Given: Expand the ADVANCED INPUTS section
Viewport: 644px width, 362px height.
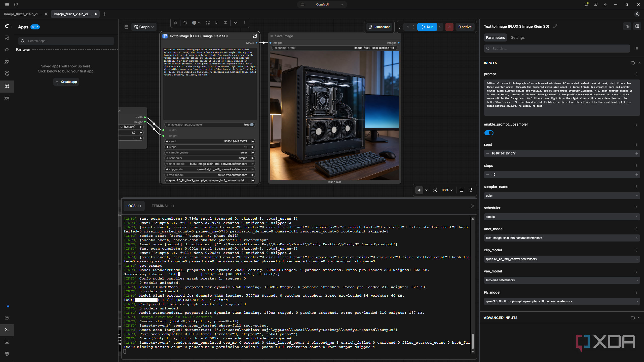Looking at the screenshot, I should (x=639, y=318).
